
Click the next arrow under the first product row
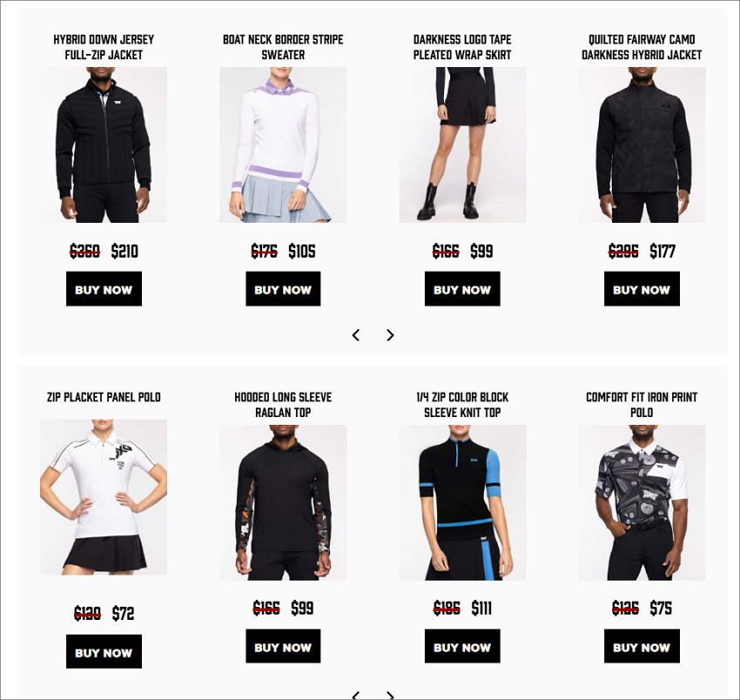[390, 335]
